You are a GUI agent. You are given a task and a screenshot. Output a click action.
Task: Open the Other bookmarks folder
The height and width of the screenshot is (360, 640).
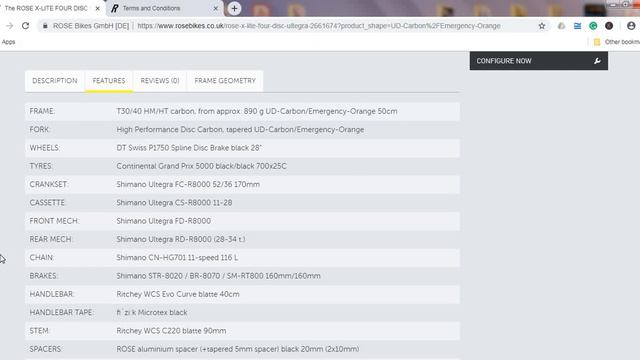point(616,42)
